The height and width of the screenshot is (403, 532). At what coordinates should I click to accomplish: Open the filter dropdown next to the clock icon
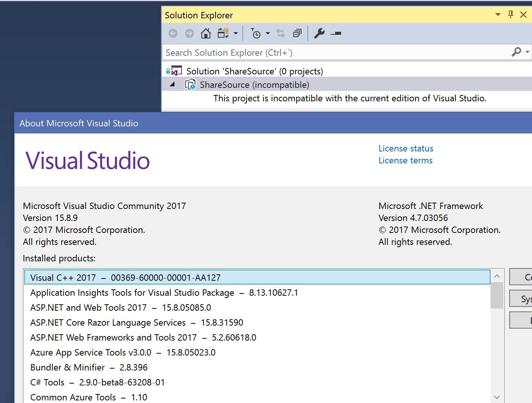coord(268,33)
